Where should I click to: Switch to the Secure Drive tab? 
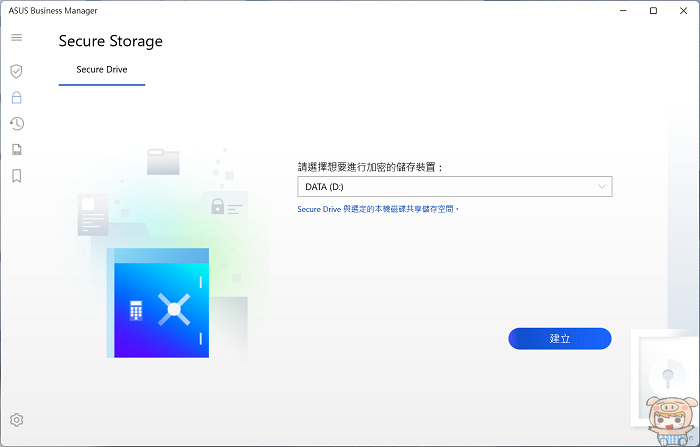coord(102,70)
